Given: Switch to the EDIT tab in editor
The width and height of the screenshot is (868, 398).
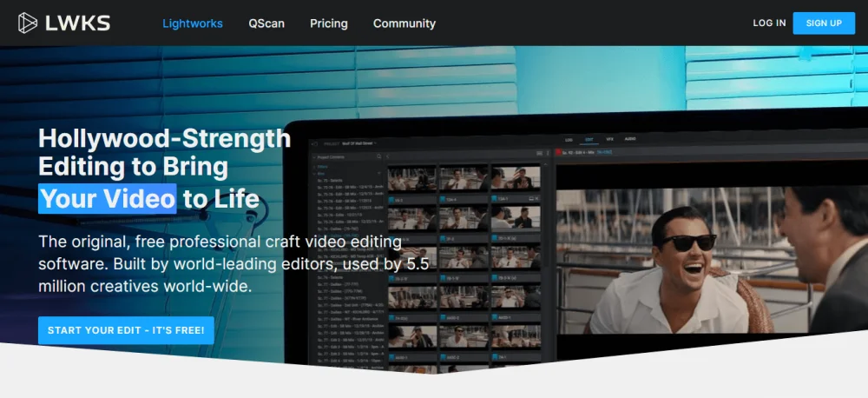Looking at the screenshot, I should (x=589, y=139).
